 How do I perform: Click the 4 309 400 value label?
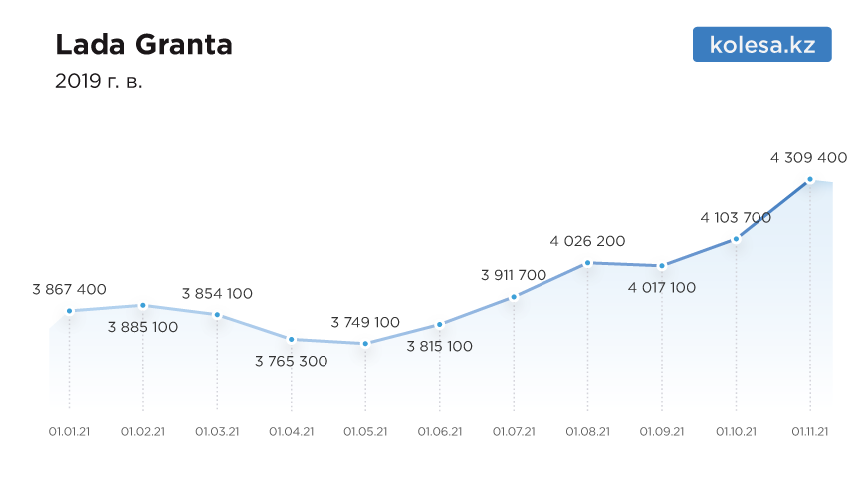[808, 158]
